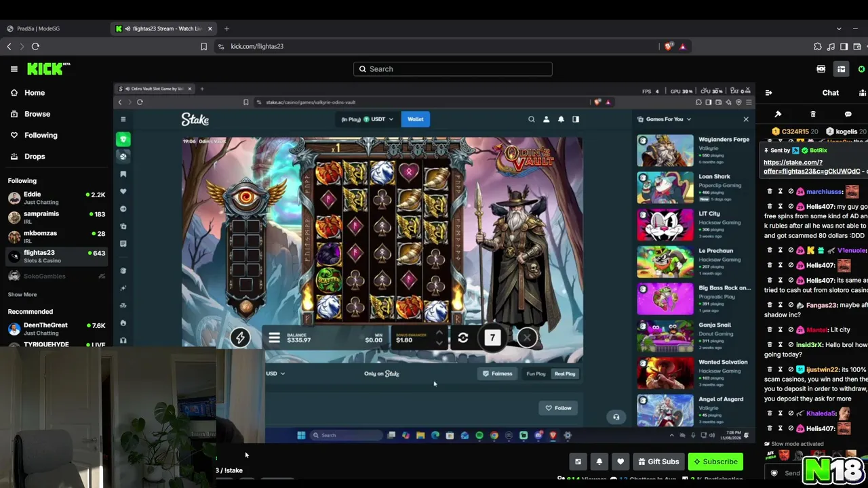The image size is (868, 488).
Task: Open the chat moderation gavel tool
Action: pyautogui.click(x=778, y=114)
